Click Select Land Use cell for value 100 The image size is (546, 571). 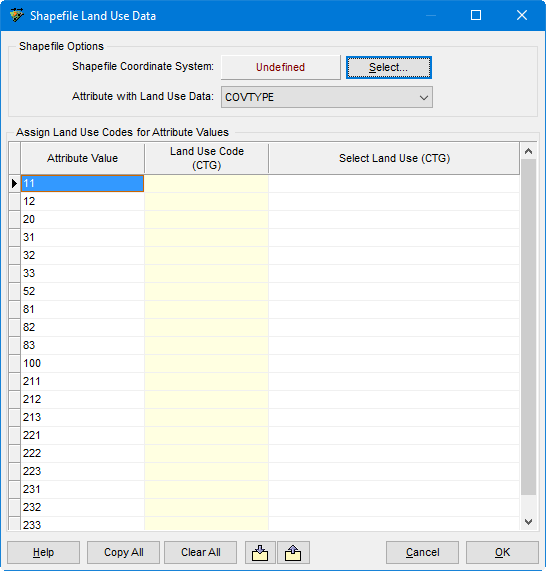[x=394, y=363]
